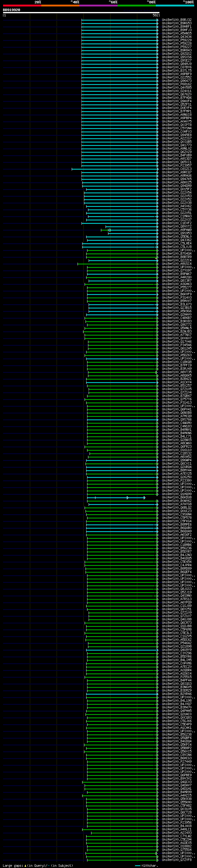Click the UniRef100_Q8VXT2 label
The height and width of the screenshot is (868, 197).
tap(177, 226)
